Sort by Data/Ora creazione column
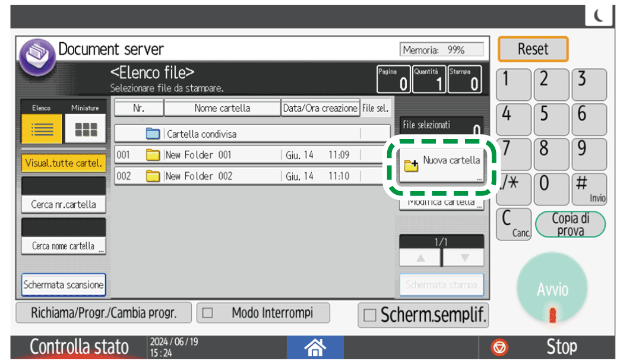Viewport: 620px width, 364px height. tap(320, 108)
